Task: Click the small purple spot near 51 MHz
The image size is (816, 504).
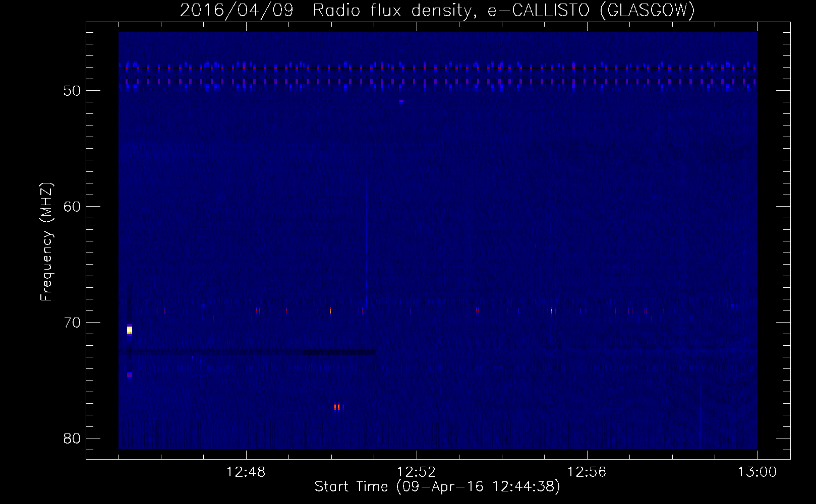Action: tap(401, 101)
